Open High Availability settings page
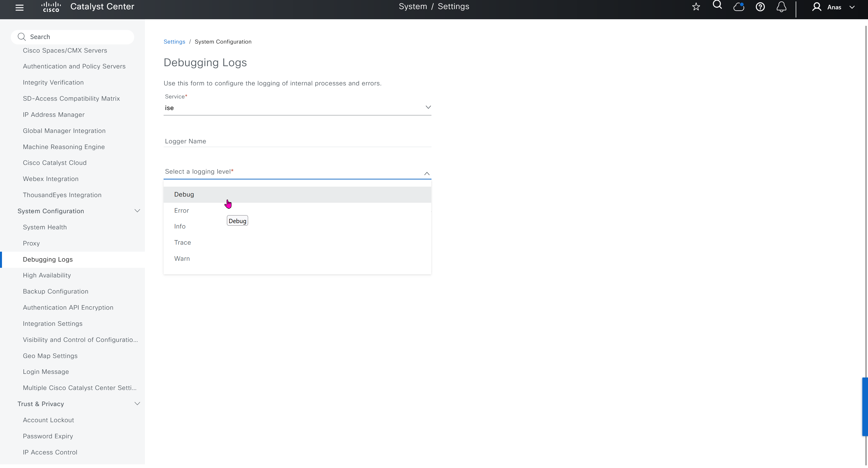Viewport: 868px width, 468px height. (x=47, y=275)
